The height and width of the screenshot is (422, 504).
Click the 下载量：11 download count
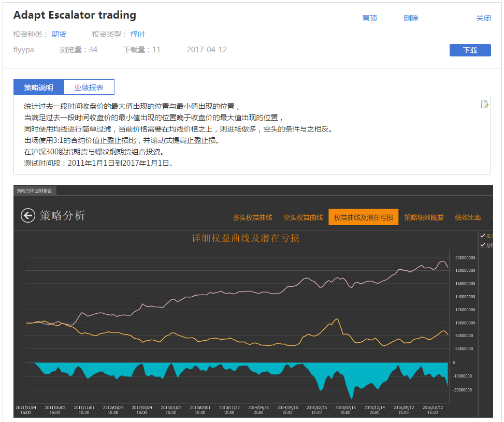coord(142,50)
